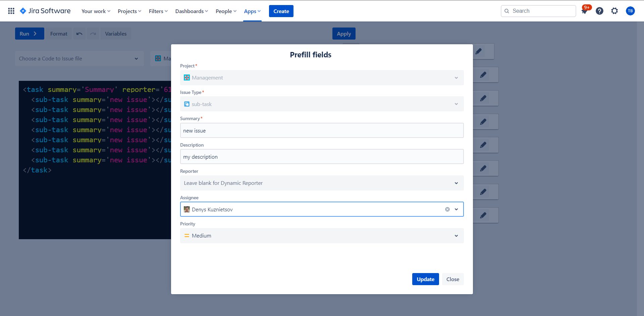Redo the last editor change

pos(93,34)
